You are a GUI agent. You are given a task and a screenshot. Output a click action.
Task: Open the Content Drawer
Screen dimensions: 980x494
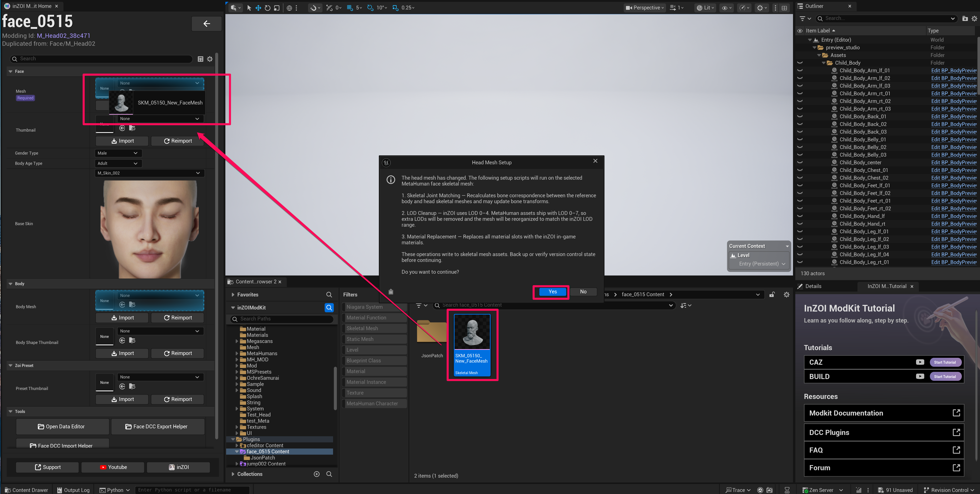26,490
